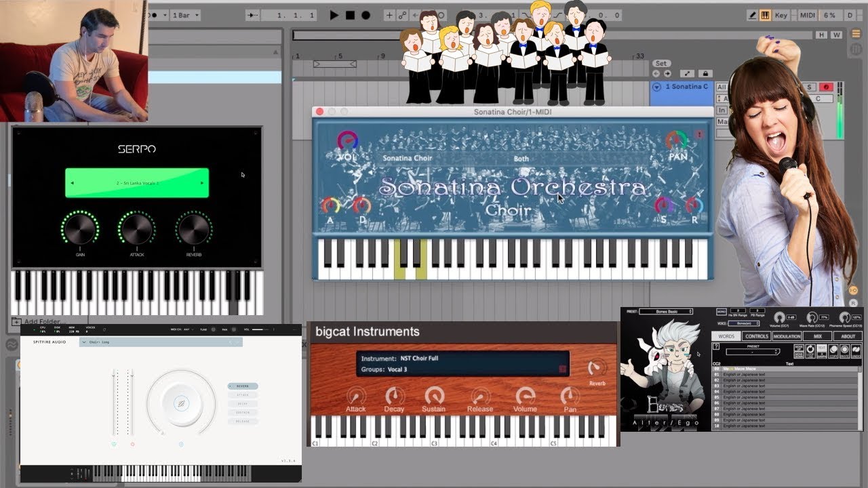Adjust the Spitfire TUNE knob
This screenshot has height=488, width=868.
coord(213,329)
